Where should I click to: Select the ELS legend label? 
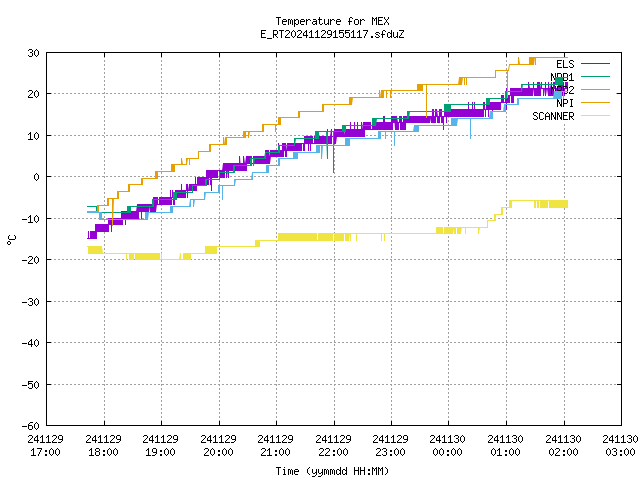coord(565,64)
